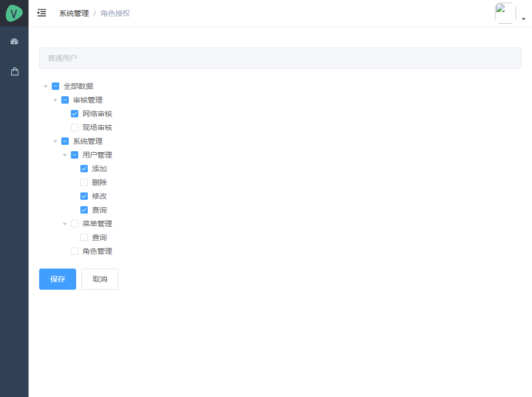Toggle the sidebar collapse hamburger icon
This screenshot has width=532, height=397.
[42, 13]
